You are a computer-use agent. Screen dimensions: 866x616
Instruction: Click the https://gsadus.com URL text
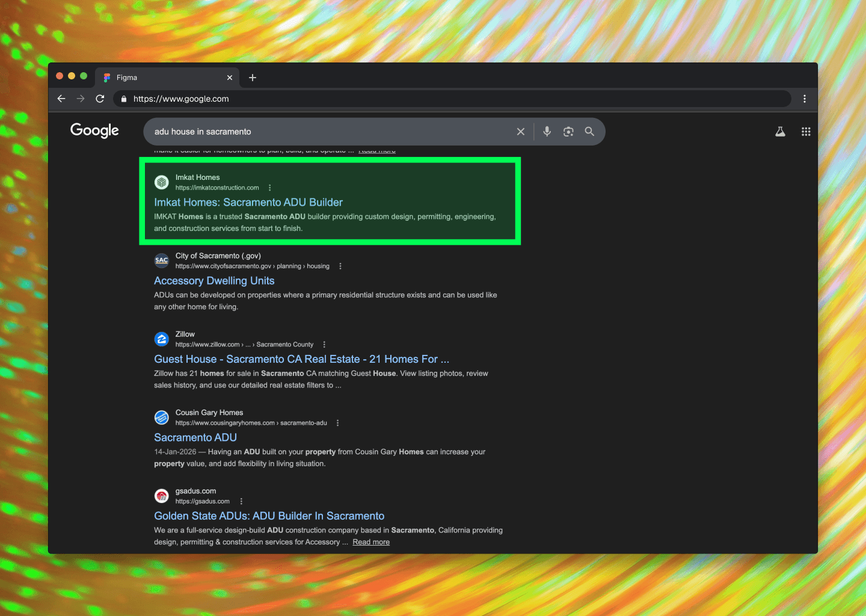point(203,501)
